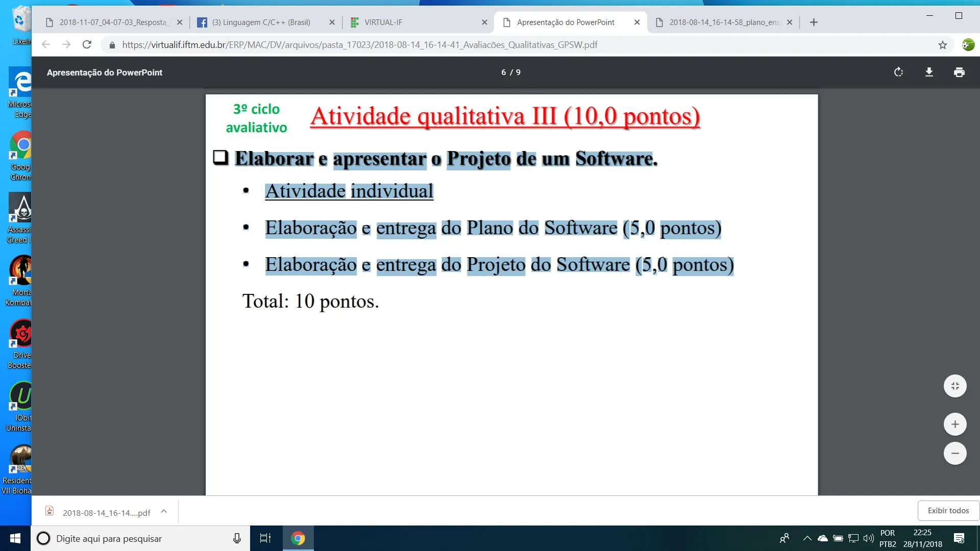Screen dimensions: 980x551
Task: Zoom out of the PDF
Action: 955,454
